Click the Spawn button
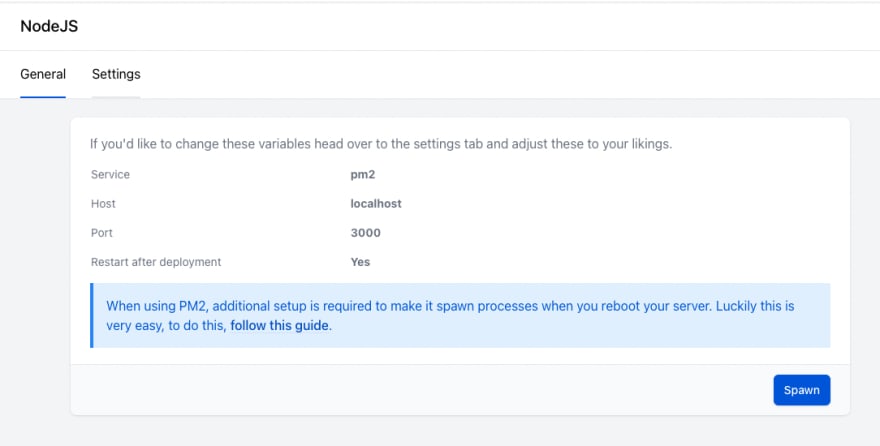Image resolution: width=880 pixels, height=446 pixels. (x=801, y=390)
